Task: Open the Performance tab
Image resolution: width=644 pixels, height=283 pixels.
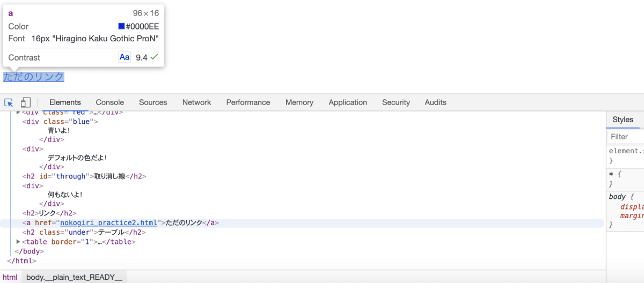Action: [x=248, y=102]
